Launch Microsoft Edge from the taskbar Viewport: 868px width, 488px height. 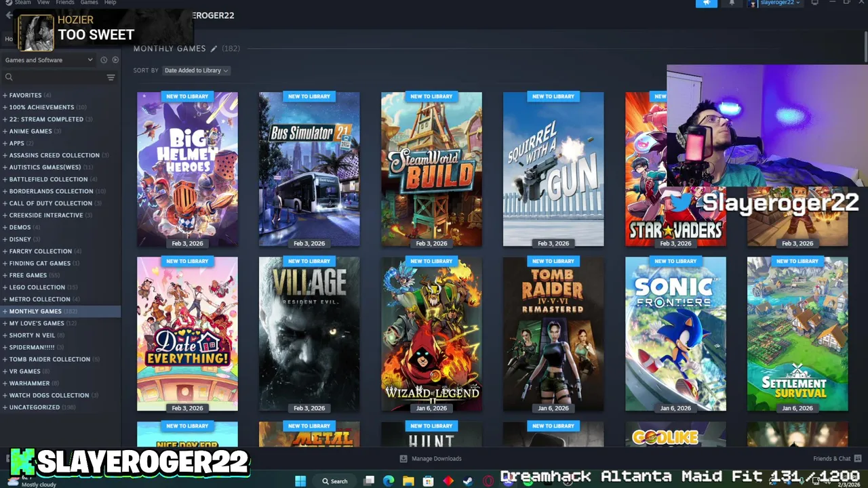(x=389, y=481)
